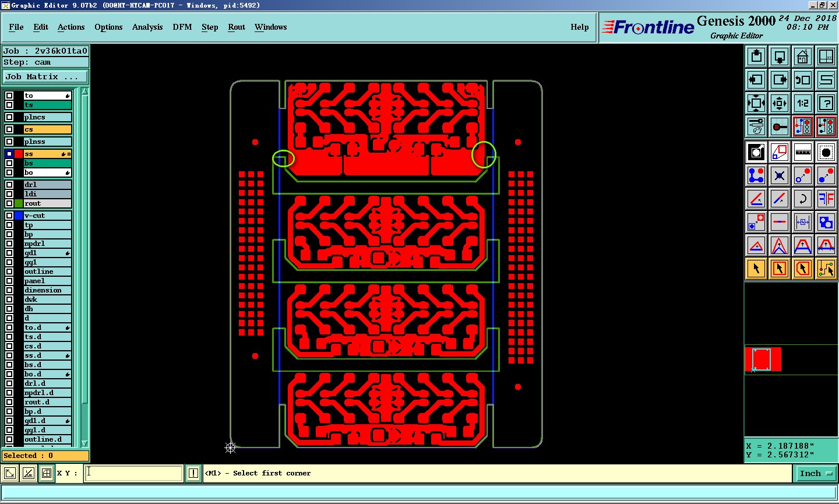
Task: Open the Windows menu
Action: click(x=271, y=27)
